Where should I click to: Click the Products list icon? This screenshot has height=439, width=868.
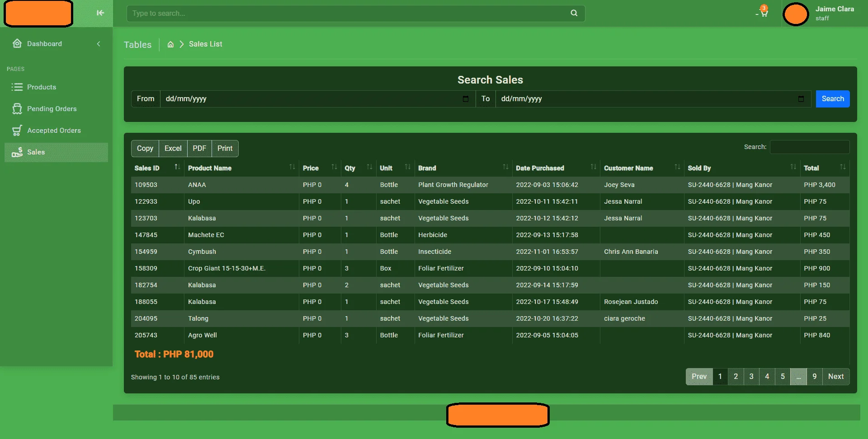click(x=17, y=87)
